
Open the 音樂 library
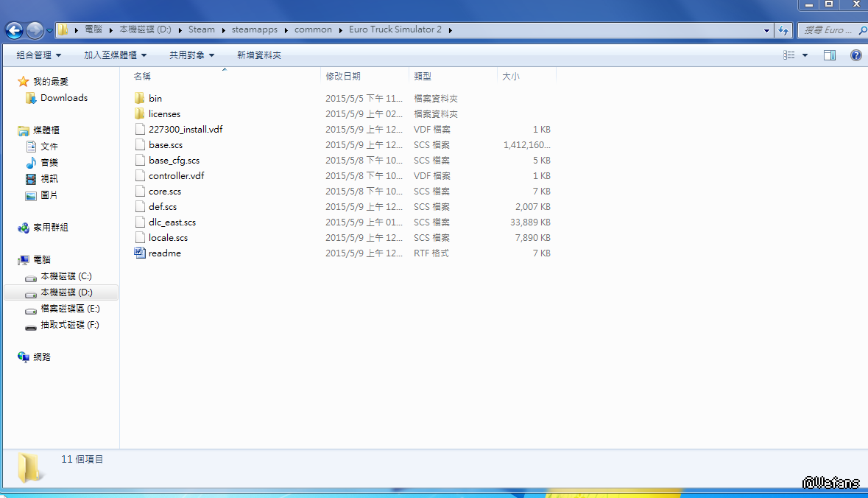(49, 162)
